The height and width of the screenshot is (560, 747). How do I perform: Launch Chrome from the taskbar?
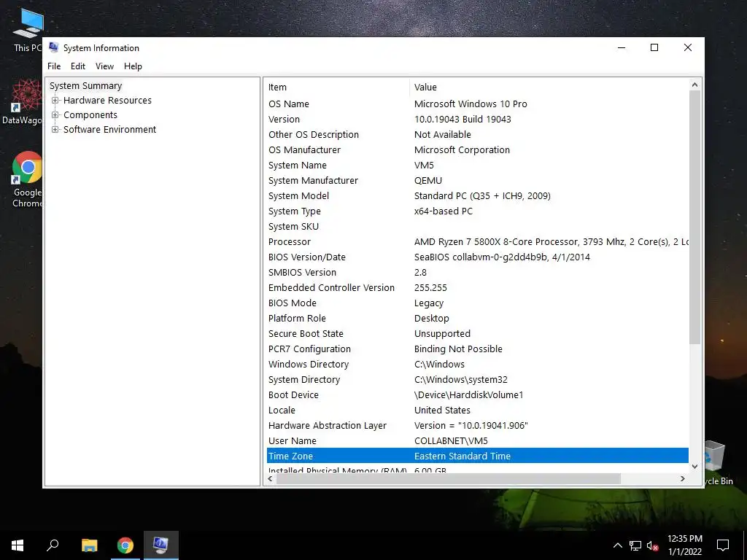(125, 545)
